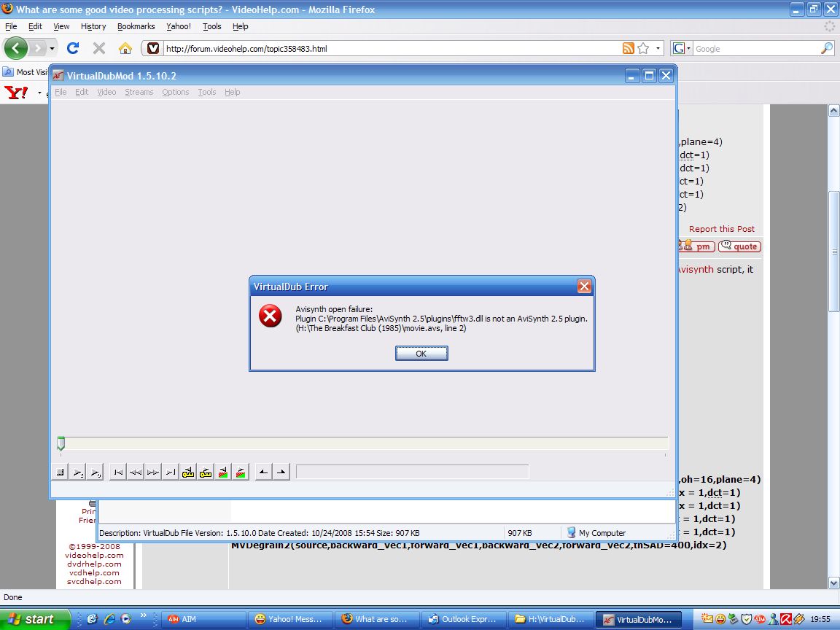840x630 pixels.
Task: Click the Google search field
Action: pos(756,49)
